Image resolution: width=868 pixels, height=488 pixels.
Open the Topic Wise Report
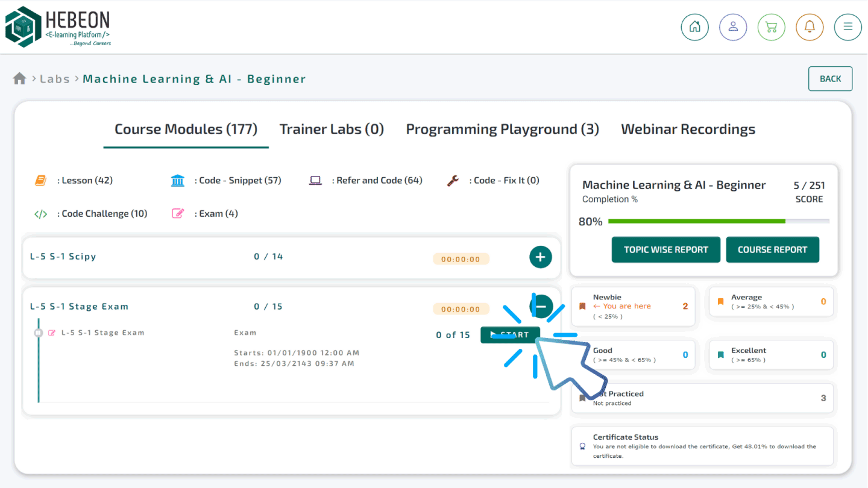665,249
